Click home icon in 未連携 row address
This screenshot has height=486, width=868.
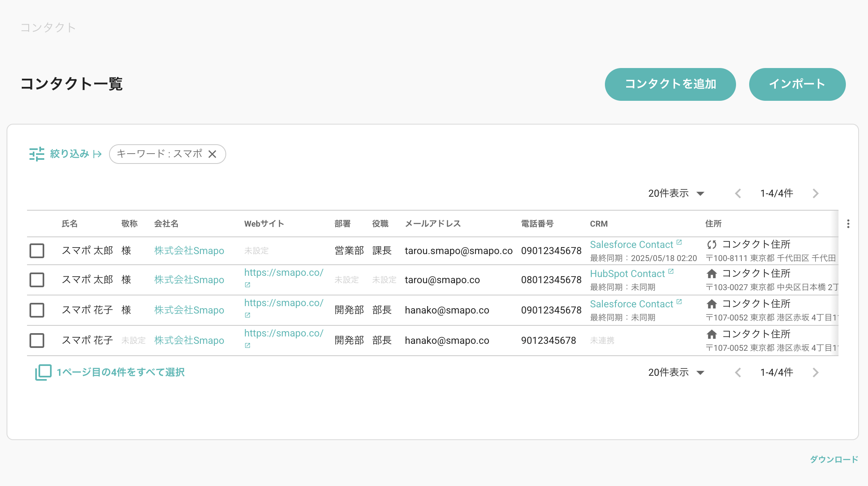point(712,334)
